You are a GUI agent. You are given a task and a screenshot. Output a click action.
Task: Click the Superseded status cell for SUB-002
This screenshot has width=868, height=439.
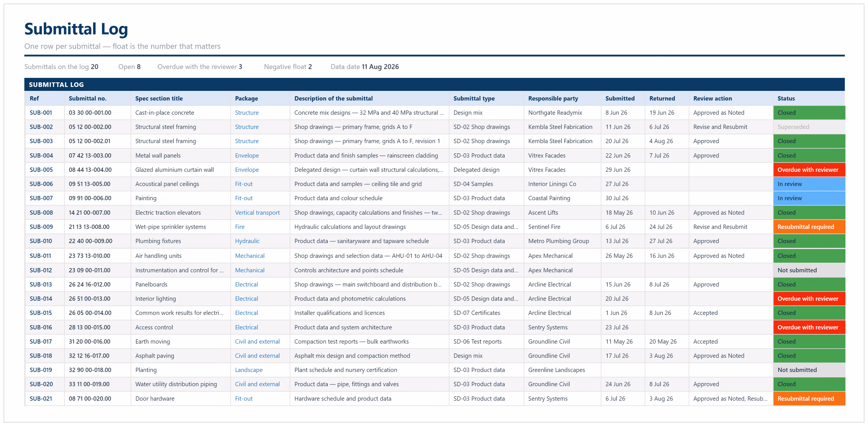(x=809, y=127)
